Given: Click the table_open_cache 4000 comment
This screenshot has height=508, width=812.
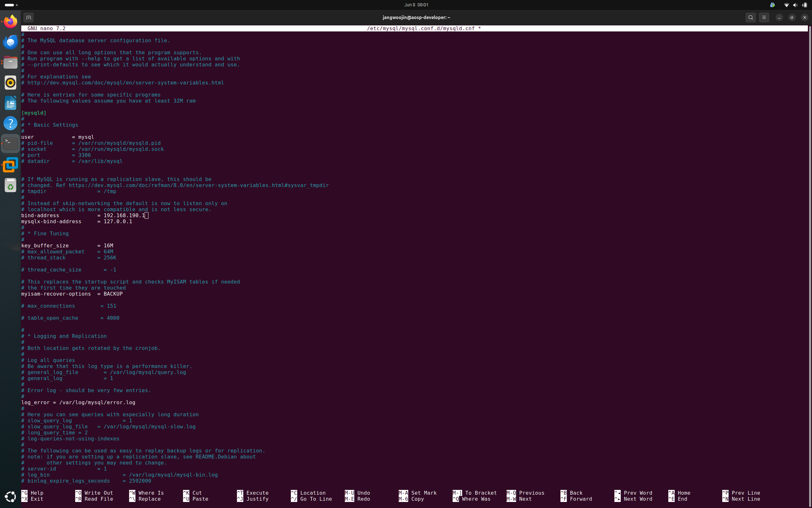Looking at the screenshot, I should 70,318.
